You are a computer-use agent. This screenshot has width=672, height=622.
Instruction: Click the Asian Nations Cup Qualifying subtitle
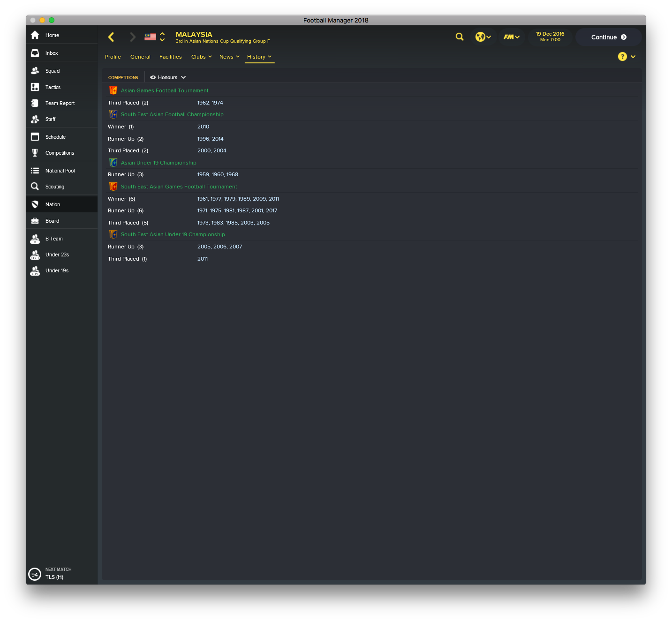pos(223,41)
